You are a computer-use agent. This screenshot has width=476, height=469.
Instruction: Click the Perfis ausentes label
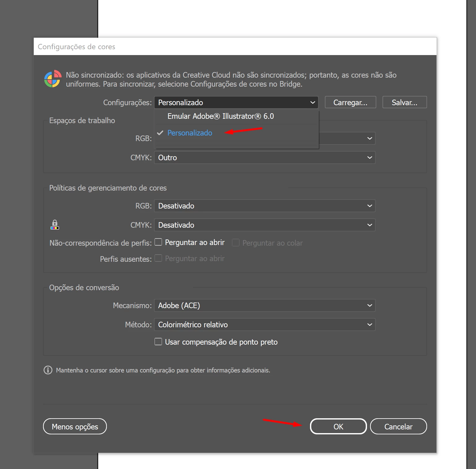coord(126,259)
